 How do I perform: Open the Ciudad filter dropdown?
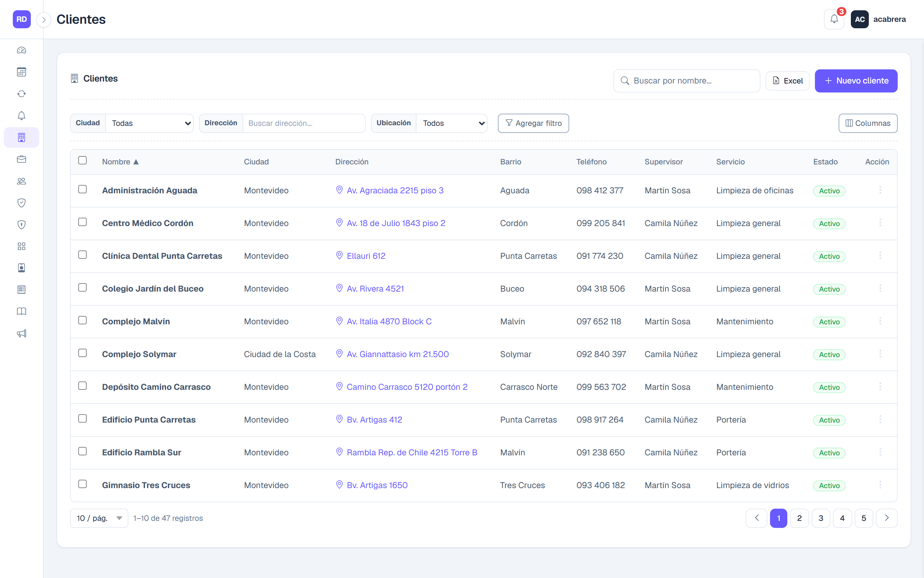click(149, 123)
